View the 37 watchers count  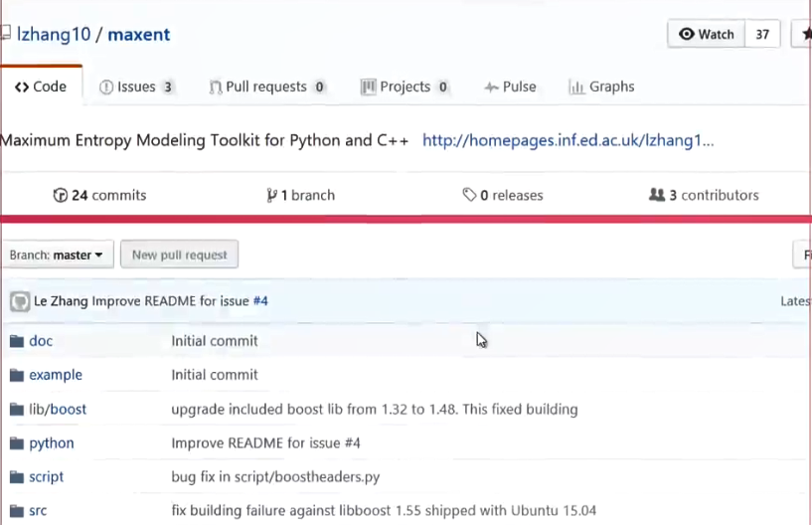coord(762,34)
